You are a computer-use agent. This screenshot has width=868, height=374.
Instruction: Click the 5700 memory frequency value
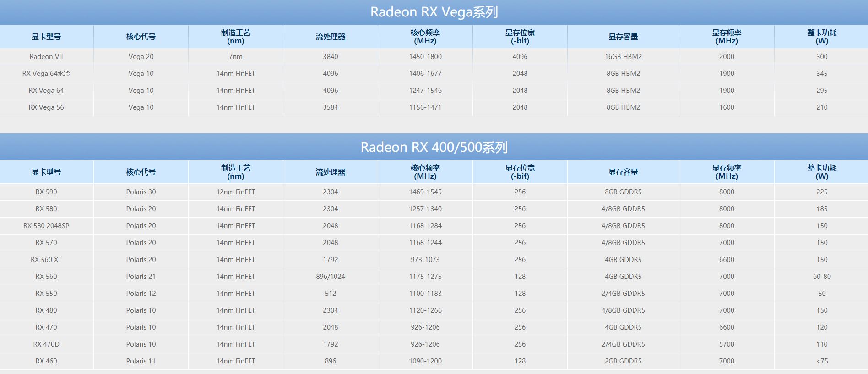727,344
